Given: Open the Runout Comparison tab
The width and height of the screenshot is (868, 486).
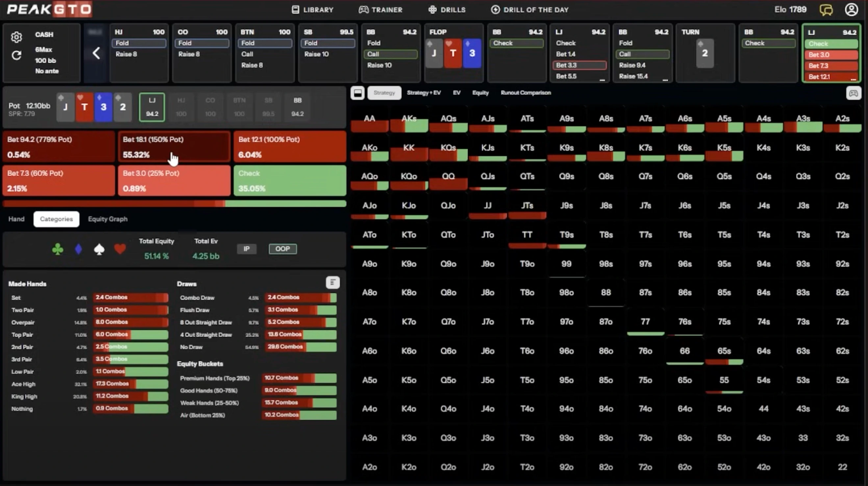Looking at the screenshot, I should (x=526, y=93).
